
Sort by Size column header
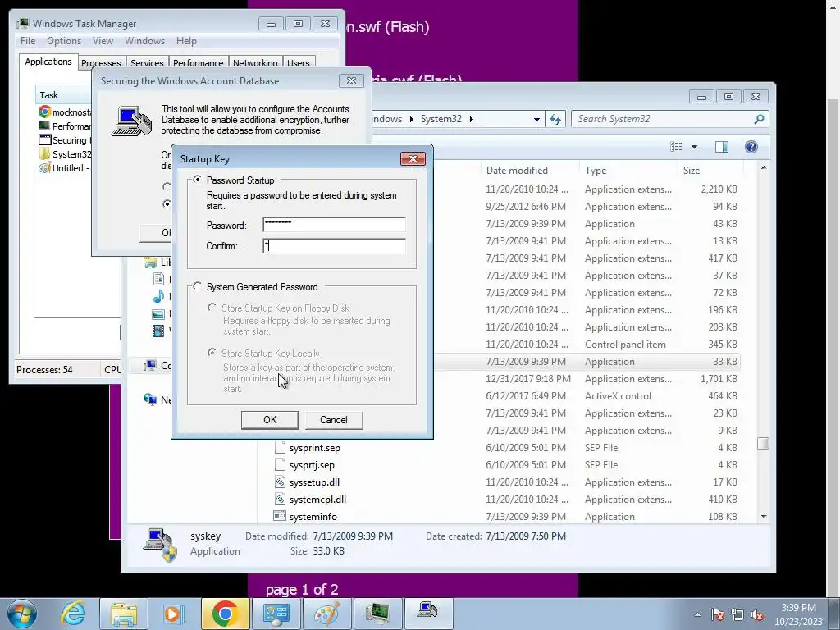click(x=692, y=171)
